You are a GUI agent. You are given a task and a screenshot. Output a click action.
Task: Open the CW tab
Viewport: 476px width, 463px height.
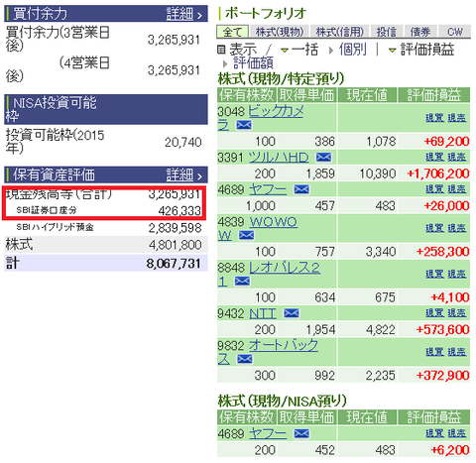pos(455,32)
